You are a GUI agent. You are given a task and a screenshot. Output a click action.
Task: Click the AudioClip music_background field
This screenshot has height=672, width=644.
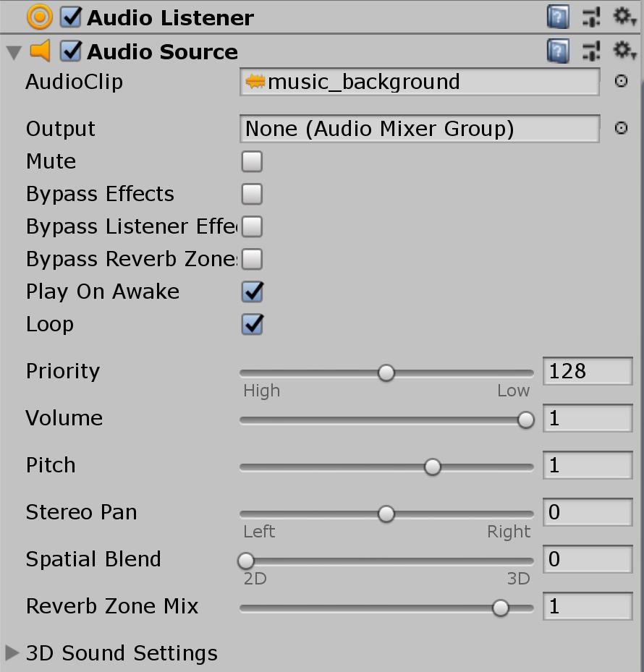point(420,82)
